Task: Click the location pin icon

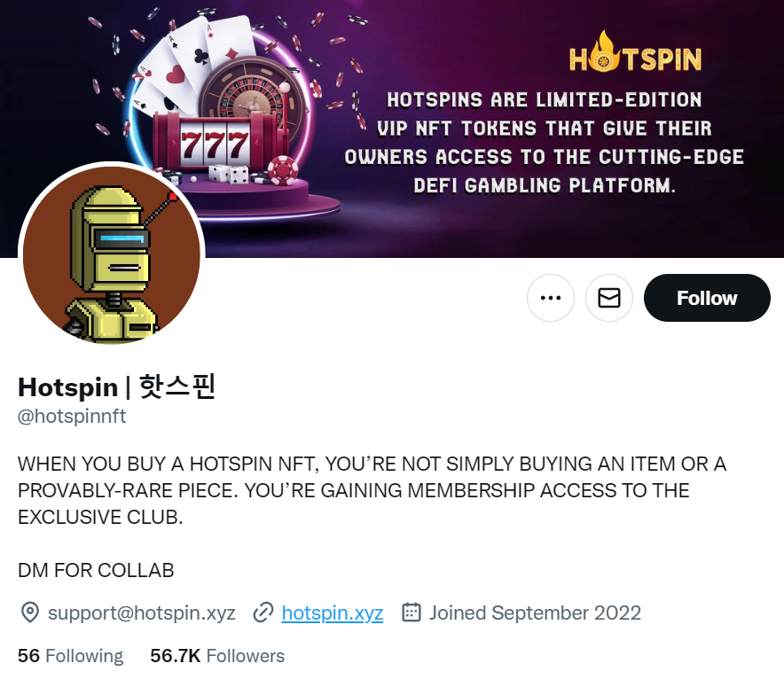Action: point(30,613)
